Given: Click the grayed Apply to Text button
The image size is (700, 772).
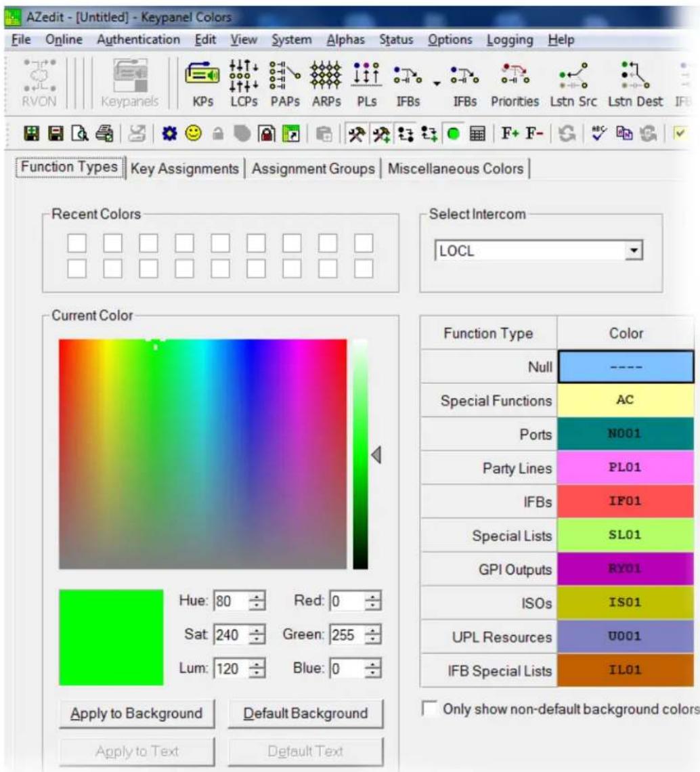Looking at the screenshot, I should point(136,751).
